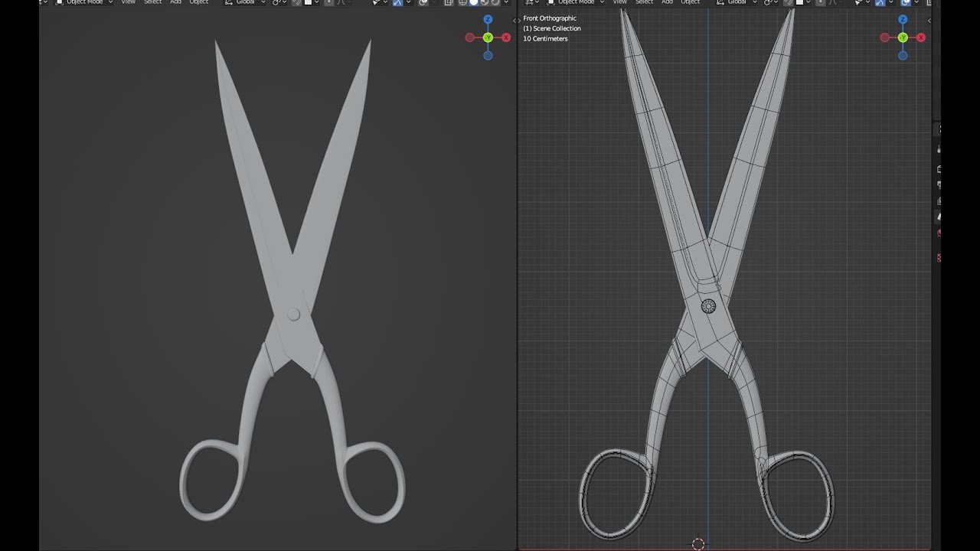Screen dimensions: 980x551
Task: Open the Object menu in right viewport header
Action: point(691,2)
